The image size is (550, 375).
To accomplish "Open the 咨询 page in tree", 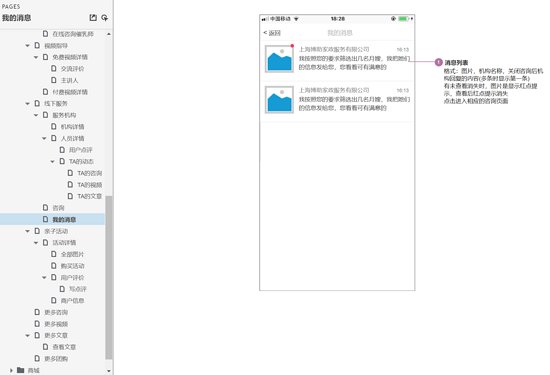I will pyautogui.click(x=59, y=208).
